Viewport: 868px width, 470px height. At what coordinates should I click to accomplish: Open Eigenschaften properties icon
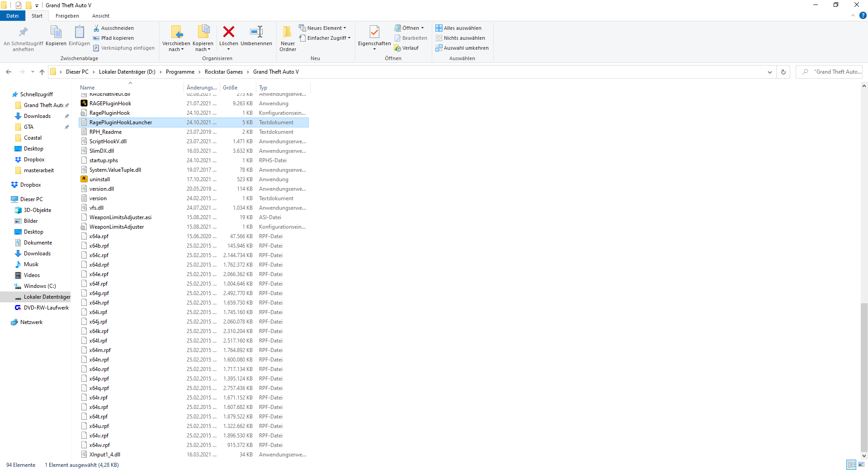374,32
